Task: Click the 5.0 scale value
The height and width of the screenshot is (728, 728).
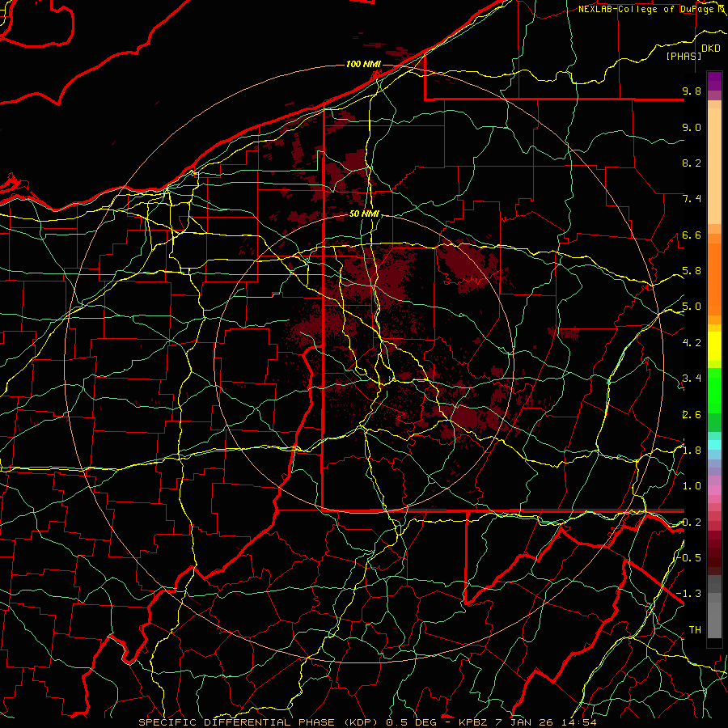Action: (x=692, y=307)
